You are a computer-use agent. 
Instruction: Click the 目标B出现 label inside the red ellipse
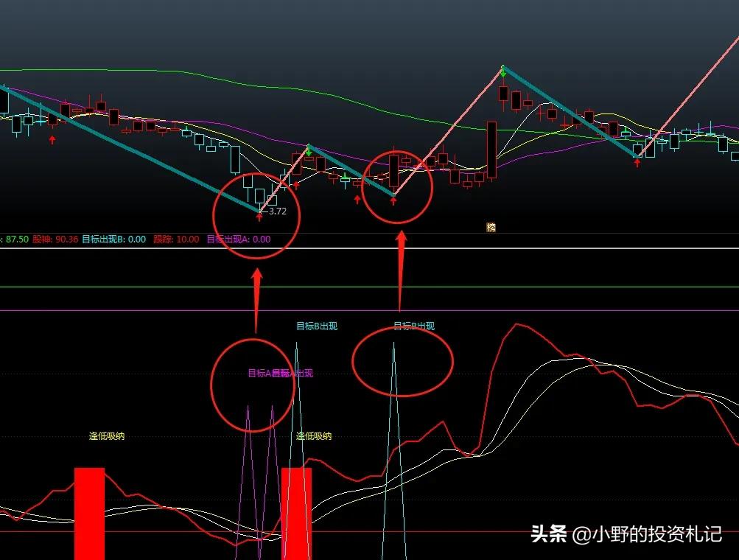click(414, 326)
